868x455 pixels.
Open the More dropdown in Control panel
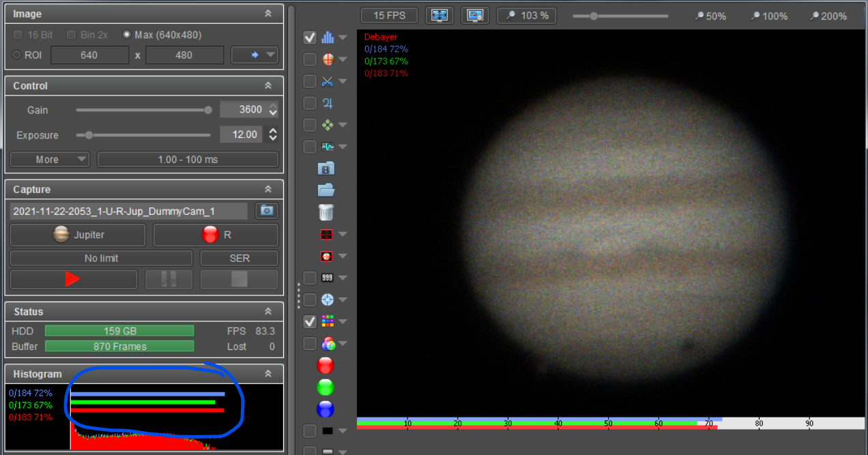click(50, 159)
